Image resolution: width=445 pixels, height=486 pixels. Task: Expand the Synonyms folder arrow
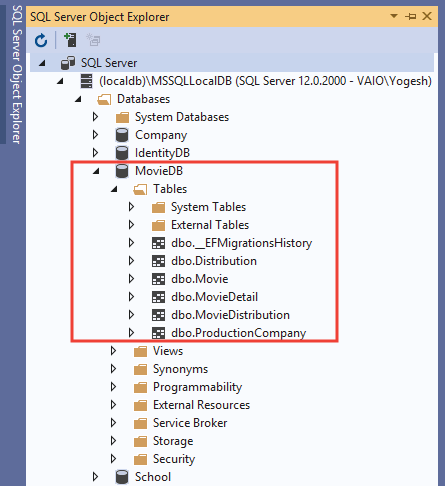coord(113,369)
